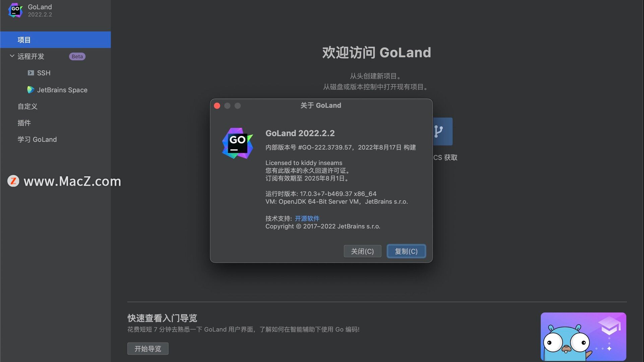Click the GoLand logo in the About dialog
644x362 pixels.
(x=238, y=143)
